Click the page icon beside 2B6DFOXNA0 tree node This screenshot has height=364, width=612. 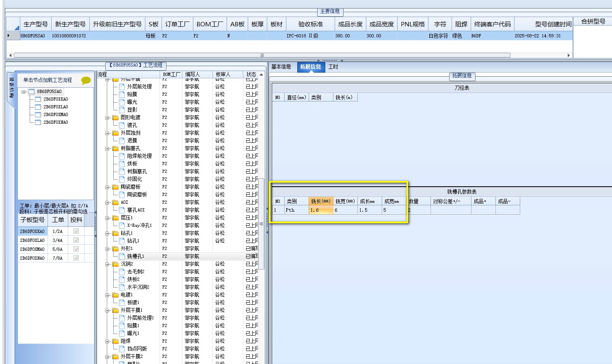(38, 123)
